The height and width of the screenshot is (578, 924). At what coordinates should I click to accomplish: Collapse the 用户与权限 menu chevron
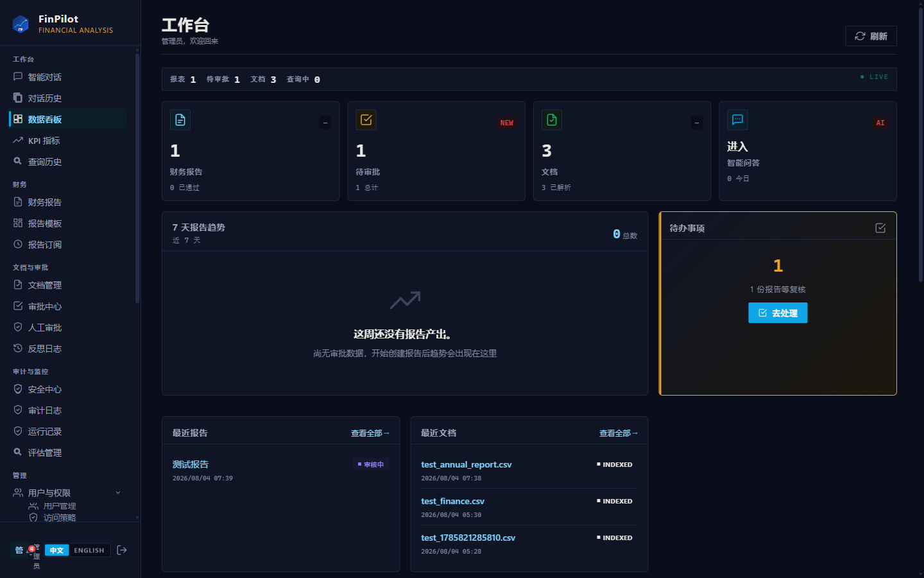(x=118, y=493)
